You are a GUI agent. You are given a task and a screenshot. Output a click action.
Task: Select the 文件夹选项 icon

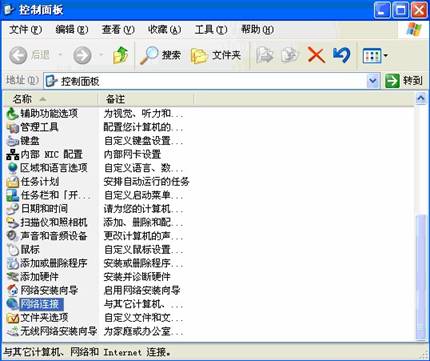click(13, 318)
